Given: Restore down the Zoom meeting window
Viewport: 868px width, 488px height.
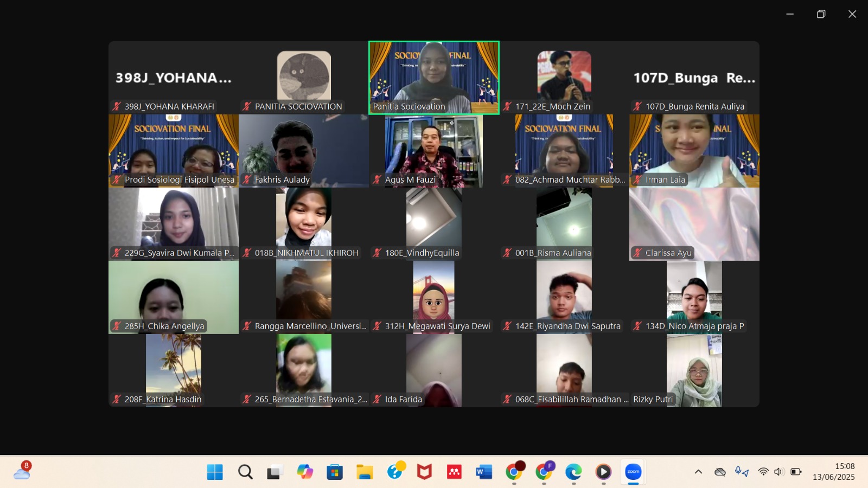Looking at the screenshot, I should (x=821, y=14).
